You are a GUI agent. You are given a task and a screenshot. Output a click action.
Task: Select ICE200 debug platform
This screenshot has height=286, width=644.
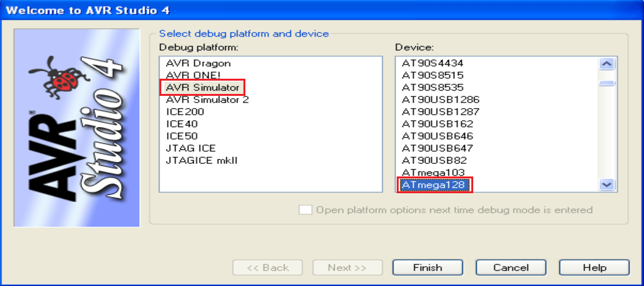[x=185, y=112]
